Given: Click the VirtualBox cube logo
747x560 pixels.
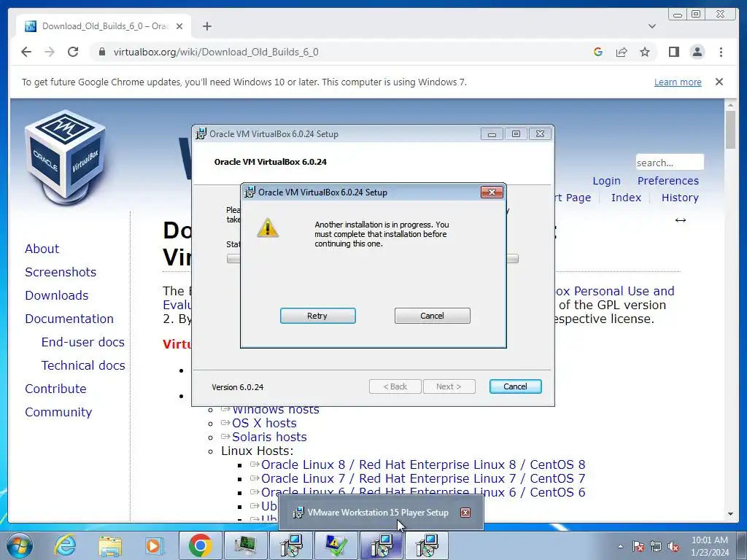Looking at the screenshot, I should point(65,157).
